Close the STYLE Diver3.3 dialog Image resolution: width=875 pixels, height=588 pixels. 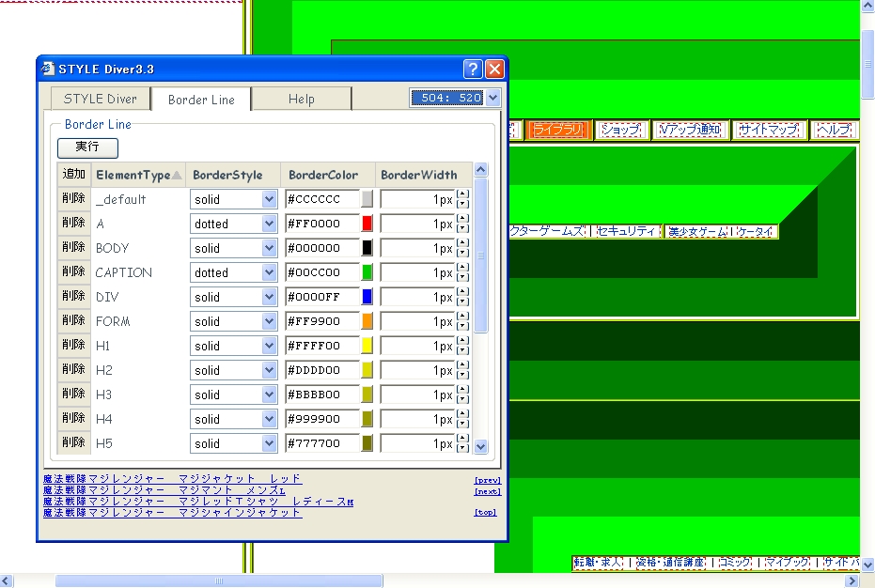494,70
